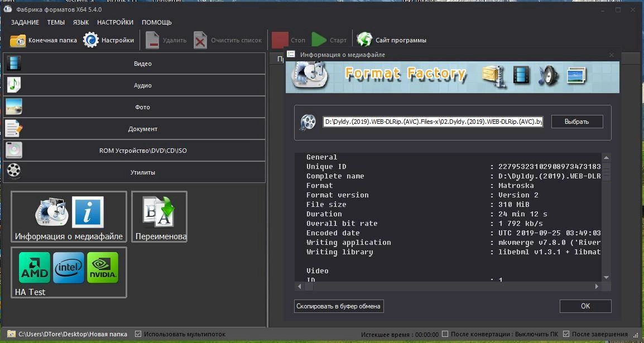
Task: Click output path C:\Users\DTore\Desktop\Новая папка
Action: (x=73, y=334)
